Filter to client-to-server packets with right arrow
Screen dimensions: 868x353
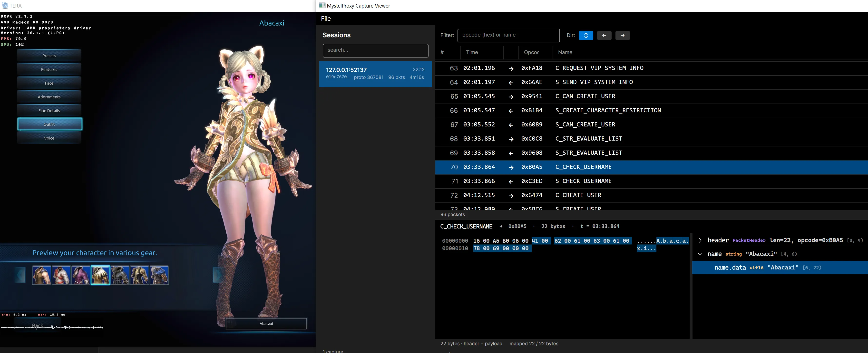click(622, 35)
